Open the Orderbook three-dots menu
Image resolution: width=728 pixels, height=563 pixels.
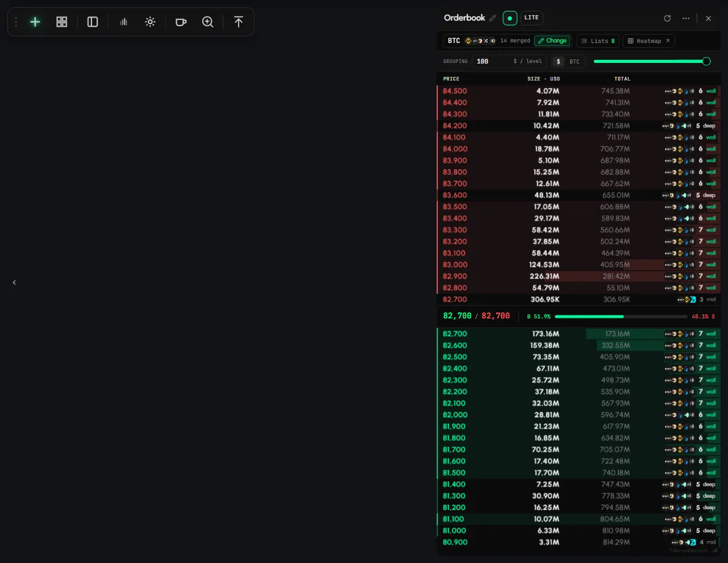(x=686, y=18)
